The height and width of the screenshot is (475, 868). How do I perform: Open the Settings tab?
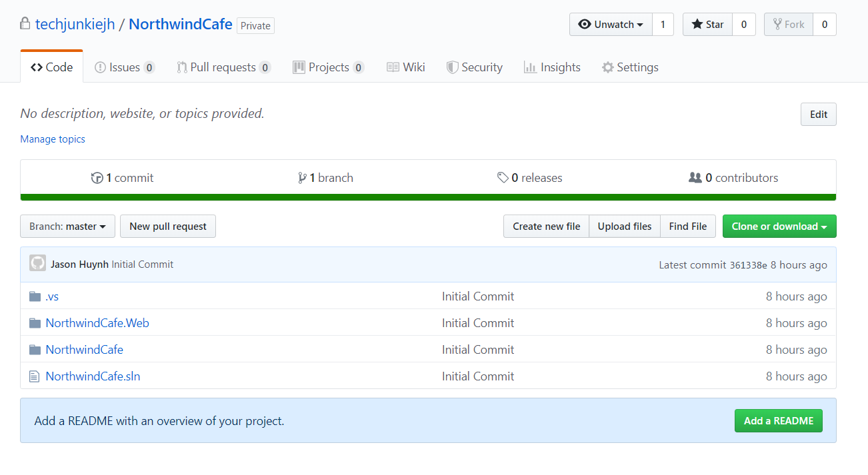click(x=629, y=67)
